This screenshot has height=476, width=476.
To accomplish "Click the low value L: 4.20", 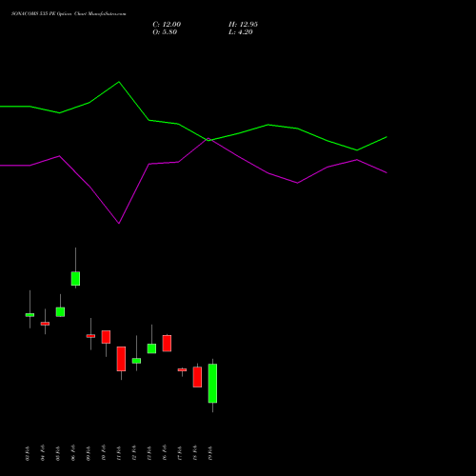I will coord(241,32).
